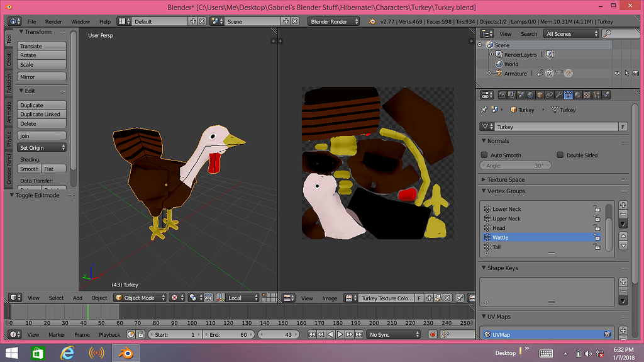Open the Playback menu in timeline

[x=109, y=334]
